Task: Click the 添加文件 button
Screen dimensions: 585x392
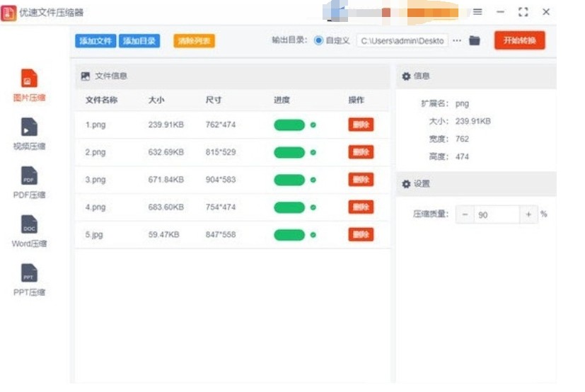Action: [x=95, y=41]
